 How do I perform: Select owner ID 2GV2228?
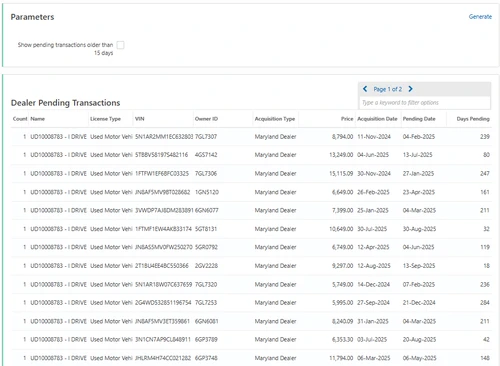click(206, 266)
